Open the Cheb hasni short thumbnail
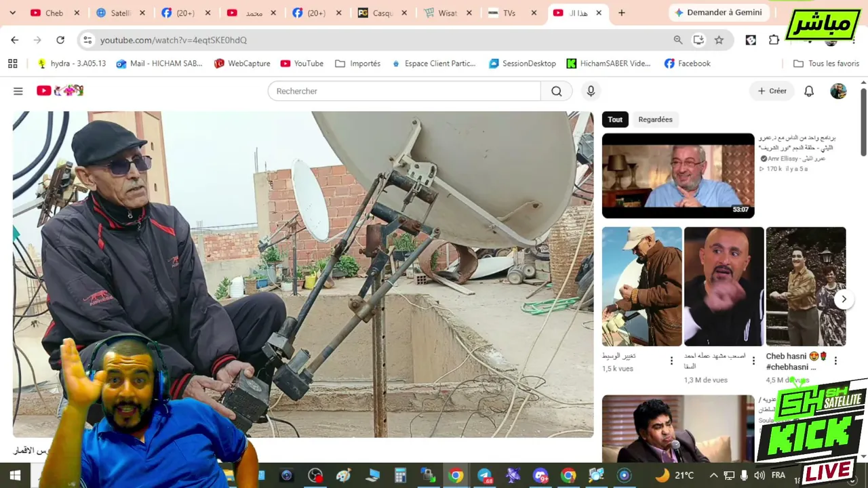Viewport: 868px width, 488px height. click(806, 287)
